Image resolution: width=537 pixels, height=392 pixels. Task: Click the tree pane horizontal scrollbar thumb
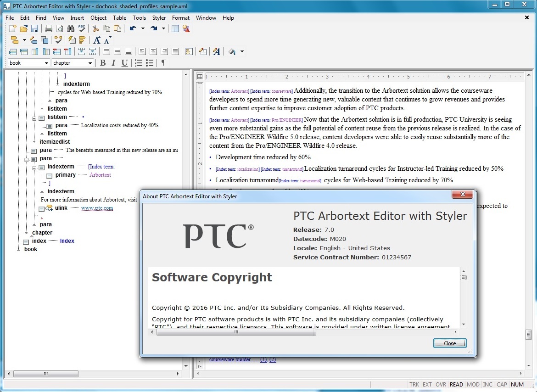coord(46,374)
